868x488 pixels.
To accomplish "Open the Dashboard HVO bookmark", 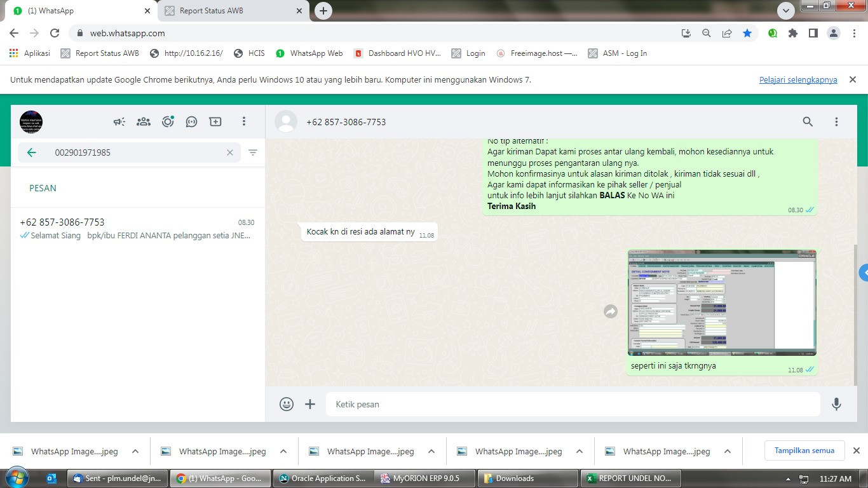I will coord(398,53).
